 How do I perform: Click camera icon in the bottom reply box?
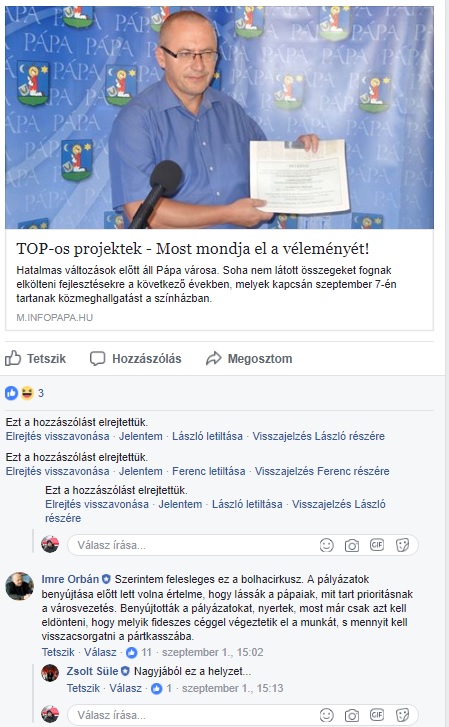click(352, 715)
